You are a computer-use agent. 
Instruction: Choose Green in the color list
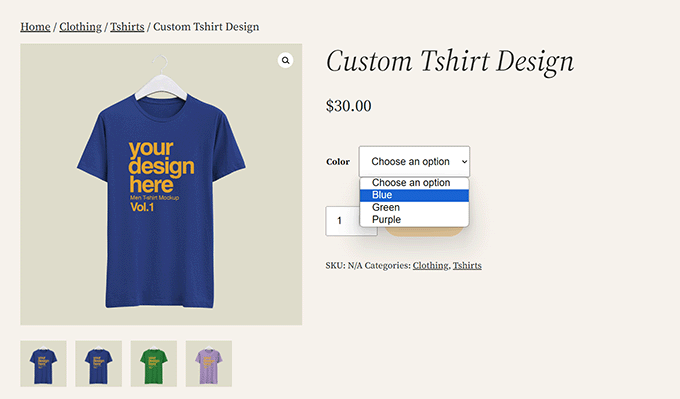click(414, 207)
